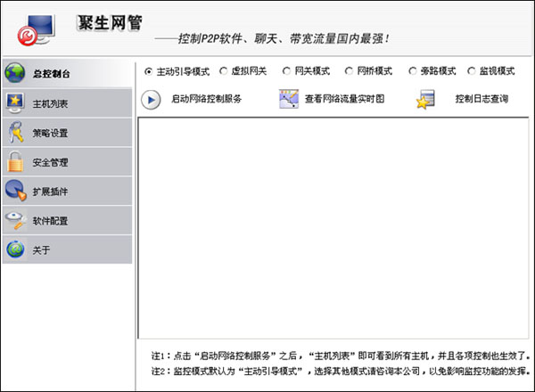Open the 总控制台 sidebar tab
The width and height of the screenshot is (535, 392).
pos(67,73)
